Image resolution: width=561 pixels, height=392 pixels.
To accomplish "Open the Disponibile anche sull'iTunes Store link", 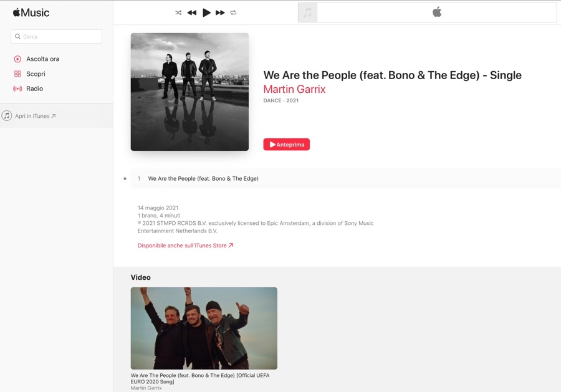I will (185, 246).
